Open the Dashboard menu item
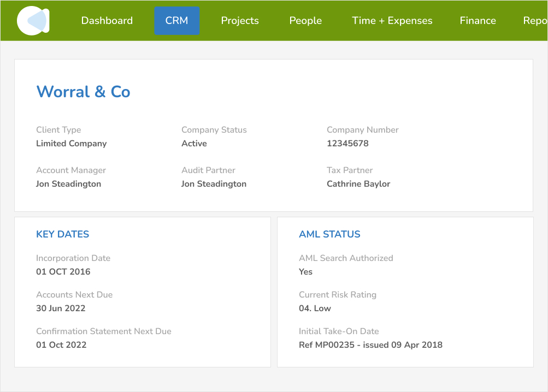 (x=107, y=21)
